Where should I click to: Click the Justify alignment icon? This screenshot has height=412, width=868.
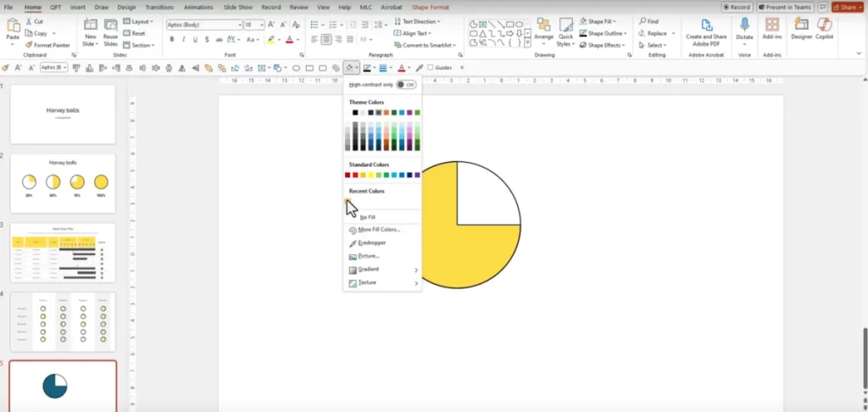(350, 39)
